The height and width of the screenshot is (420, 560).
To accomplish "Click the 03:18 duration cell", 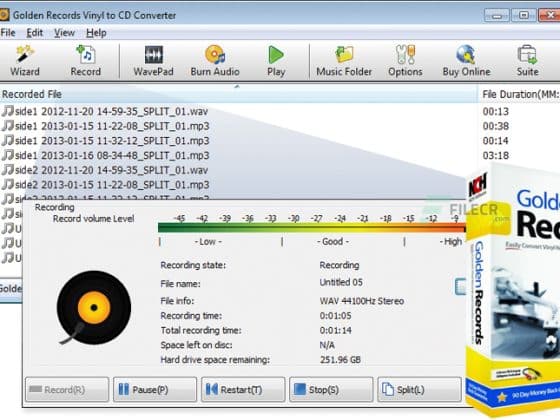I will [495, 155].
